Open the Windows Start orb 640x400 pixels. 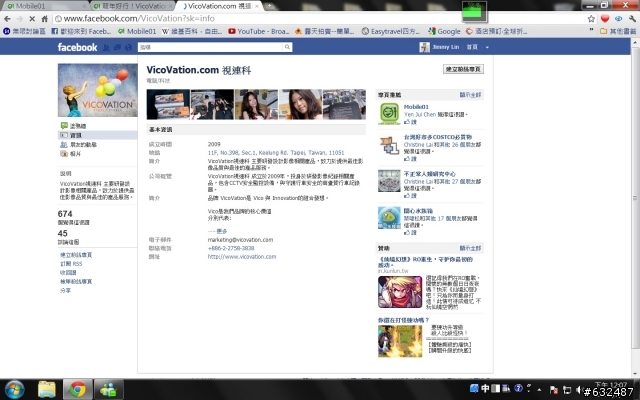tap(15, 389)
